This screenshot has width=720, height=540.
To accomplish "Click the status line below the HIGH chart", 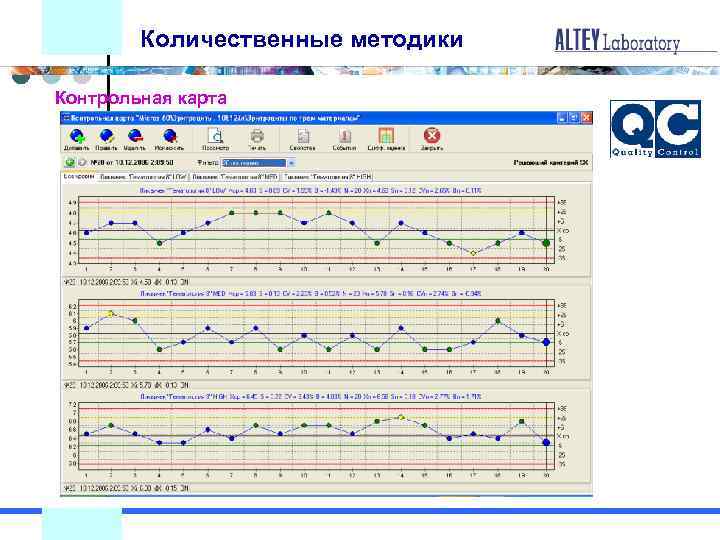I will 126,488.
